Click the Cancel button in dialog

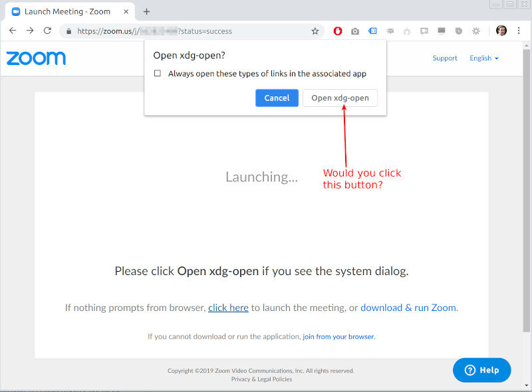pyautogui.click(x=277, y=98)
